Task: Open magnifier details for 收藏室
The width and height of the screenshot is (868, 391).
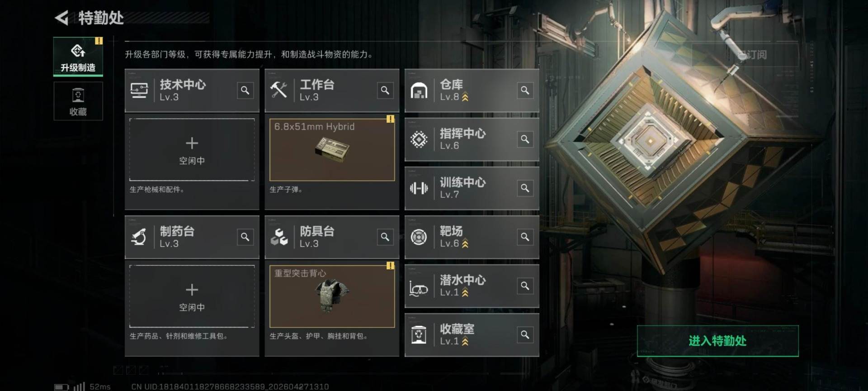Action: tap(525, 334)
